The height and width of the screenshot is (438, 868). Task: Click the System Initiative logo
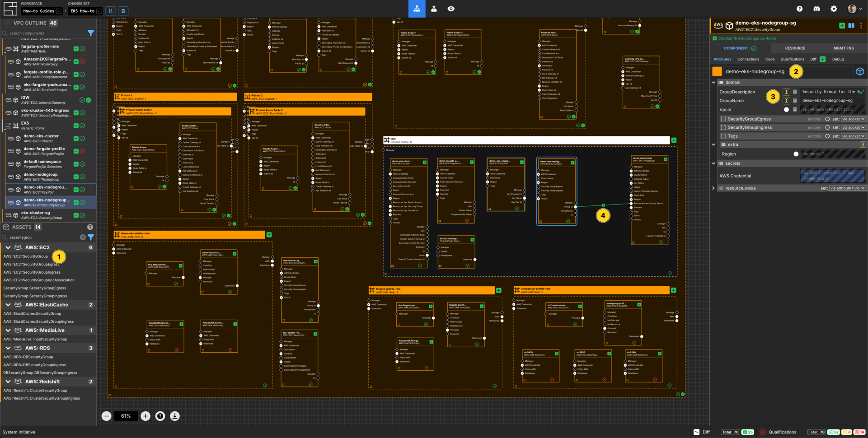click(x=10, y=9)
